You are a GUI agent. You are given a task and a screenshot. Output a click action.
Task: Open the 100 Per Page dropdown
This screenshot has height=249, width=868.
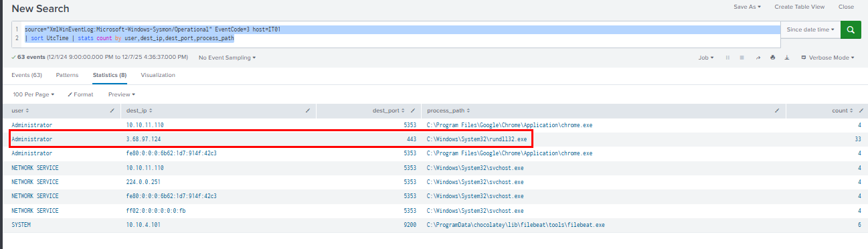point(33,94)
